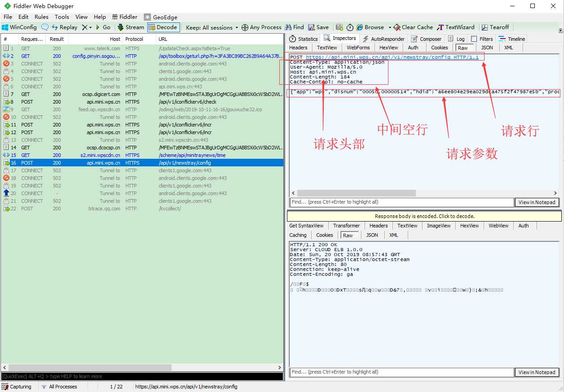
Task: Click the request URL link api.mini.wps.cn
Action: 392,57
